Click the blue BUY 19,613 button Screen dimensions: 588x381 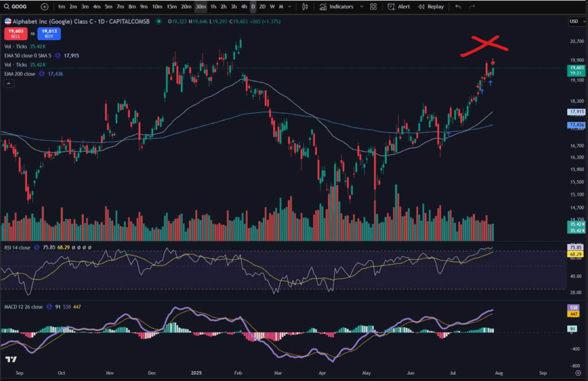click(x=49, y=33)
